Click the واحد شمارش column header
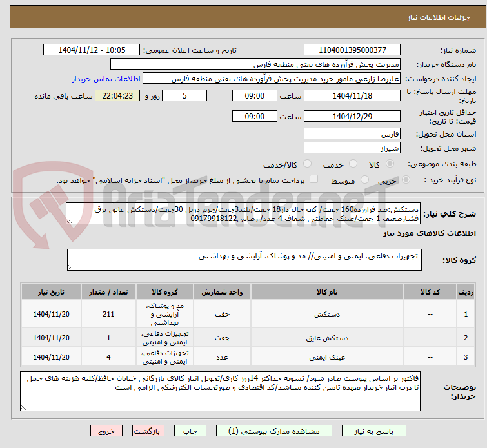Viewport: 487px width, 448px height. [x=222, y=292]
